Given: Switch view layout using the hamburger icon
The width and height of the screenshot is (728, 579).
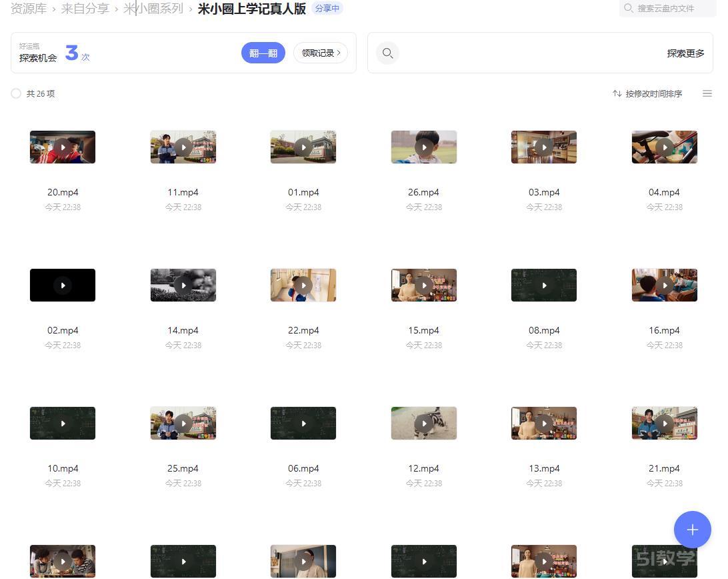Looking at the screenshot, I should click(x=707, y=93).
